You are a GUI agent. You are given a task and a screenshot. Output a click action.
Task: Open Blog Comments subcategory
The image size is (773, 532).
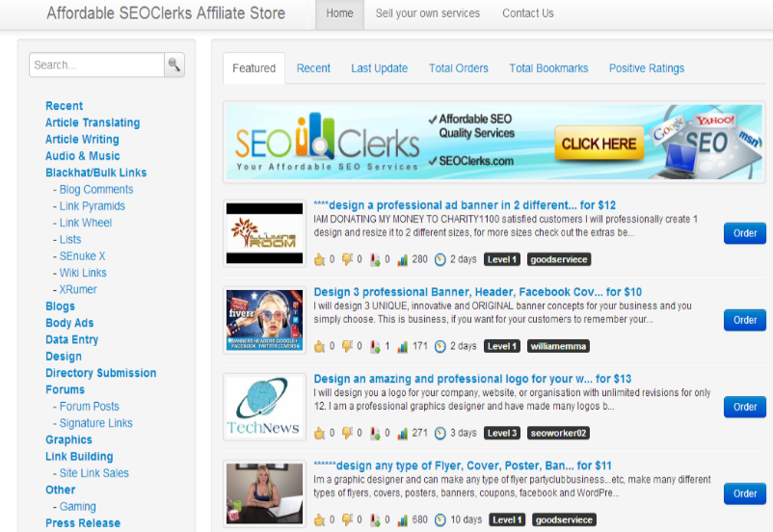(96, 189)
